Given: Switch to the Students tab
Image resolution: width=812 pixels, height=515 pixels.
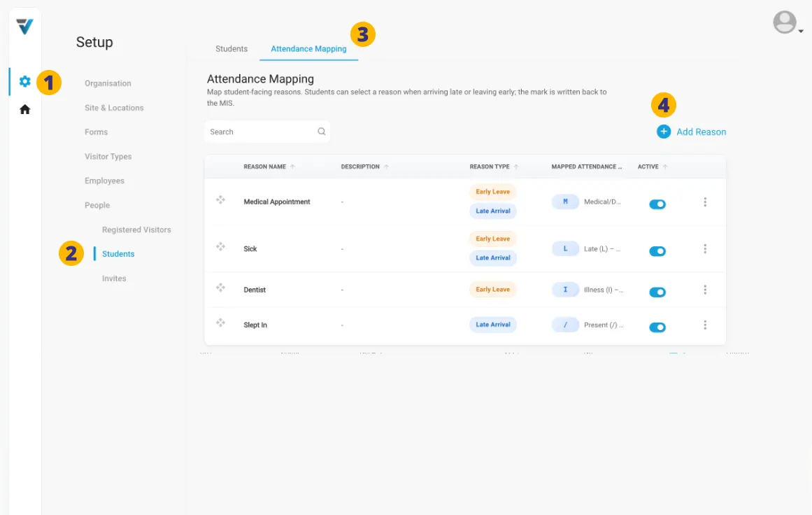Looking at the screenshot, I should (232, 49).
